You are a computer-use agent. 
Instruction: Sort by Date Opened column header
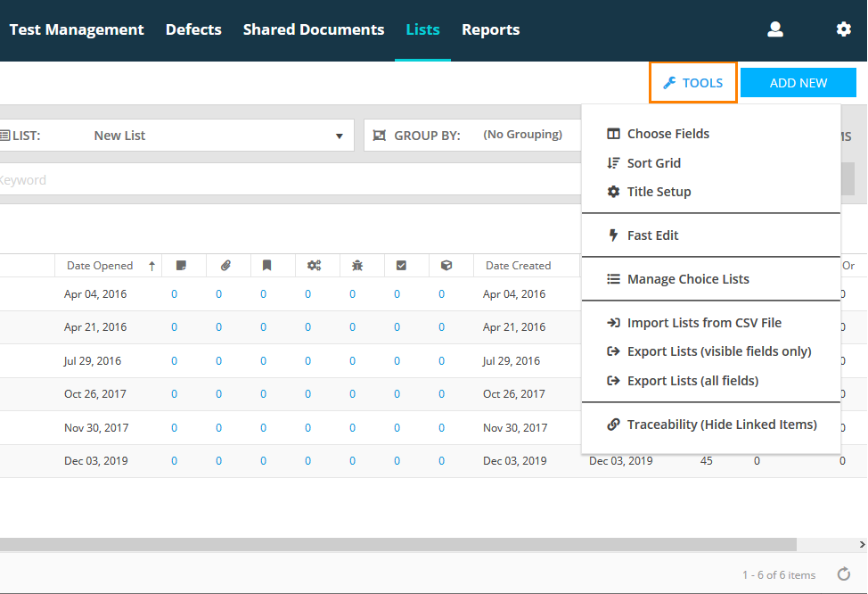[100, 266]
